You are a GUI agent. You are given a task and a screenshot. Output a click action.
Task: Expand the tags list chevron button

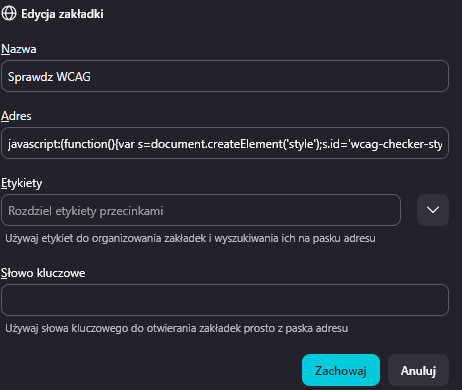point(433,210)
